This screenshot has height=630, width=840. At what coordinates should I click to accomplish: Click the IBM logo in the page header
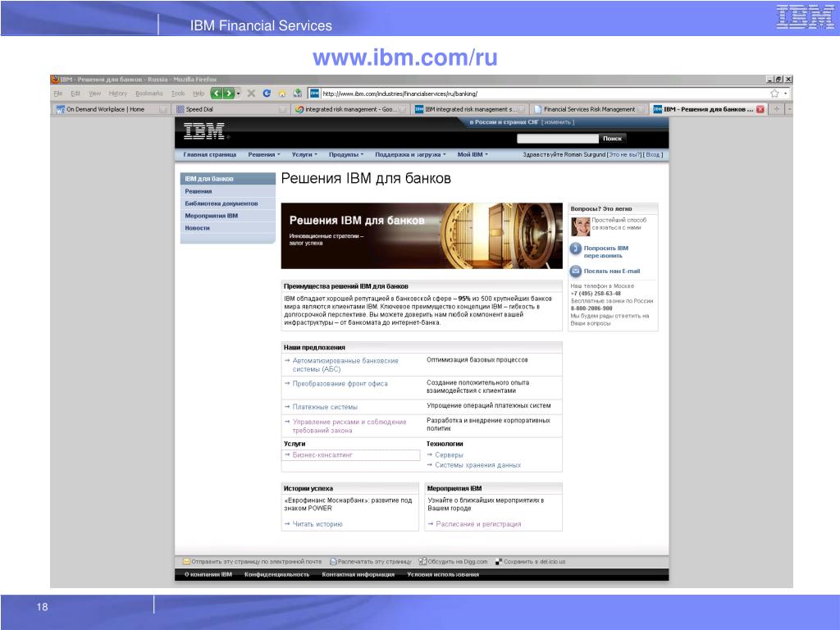pyautogui.click(x=204, y=131)
